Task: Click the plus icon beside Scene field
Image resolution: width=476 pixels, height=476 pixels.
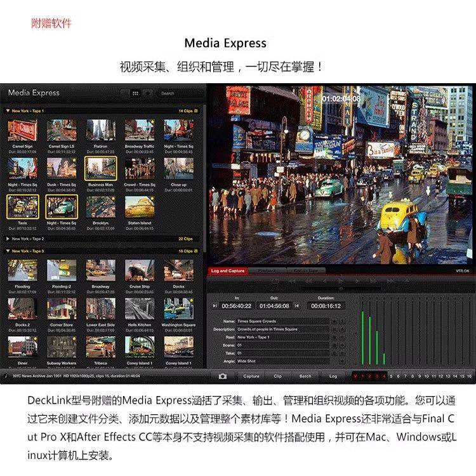Action: 342,345
